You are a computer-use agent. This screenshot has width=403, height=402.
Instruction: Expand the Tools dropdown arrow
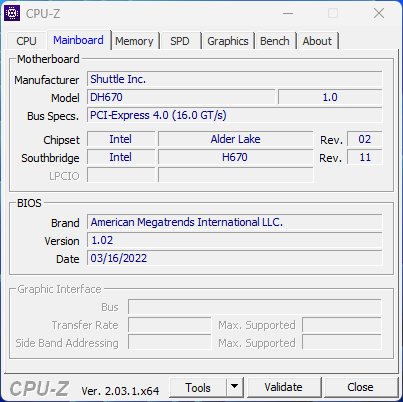coord(235,388)
